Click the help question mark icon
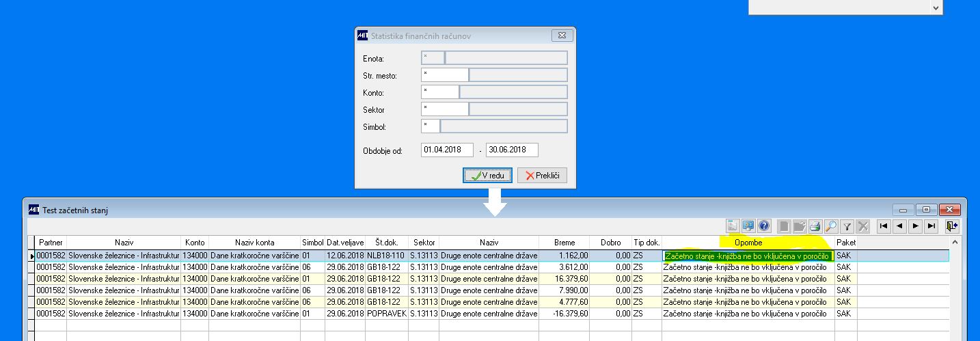 tap(765, 226)
